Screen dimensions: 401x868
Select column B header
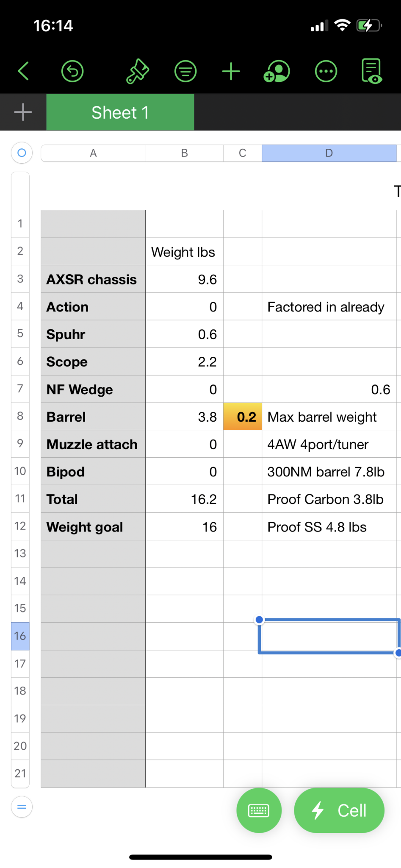pos(185,153)
